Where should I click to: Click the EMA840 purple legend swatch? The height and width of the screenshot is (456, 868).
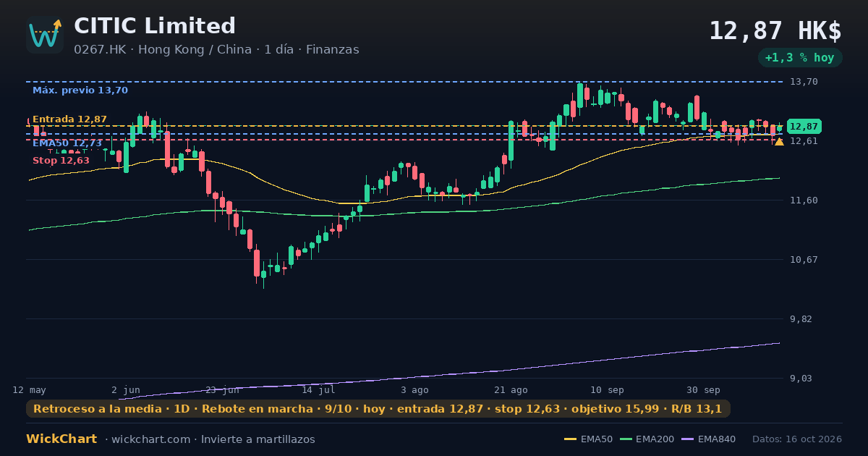click(689, 439)
